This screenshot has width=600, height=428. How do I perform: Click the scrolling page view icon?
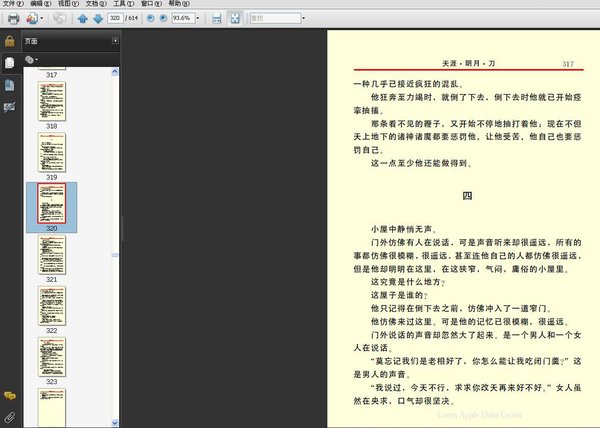[217, 18]
